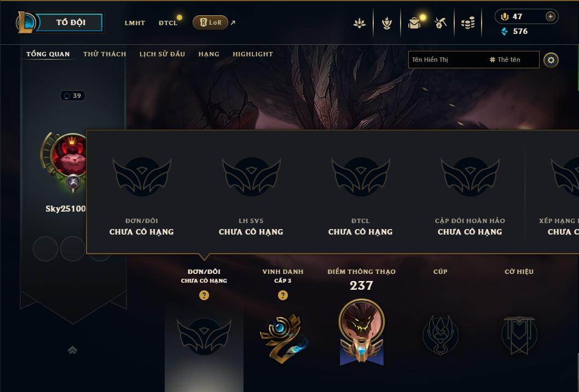Viewport: 579px width, 392px height.
Task: Select the ĐTCL game menu item
Action: pyautogui.click(x=168, y=23)
